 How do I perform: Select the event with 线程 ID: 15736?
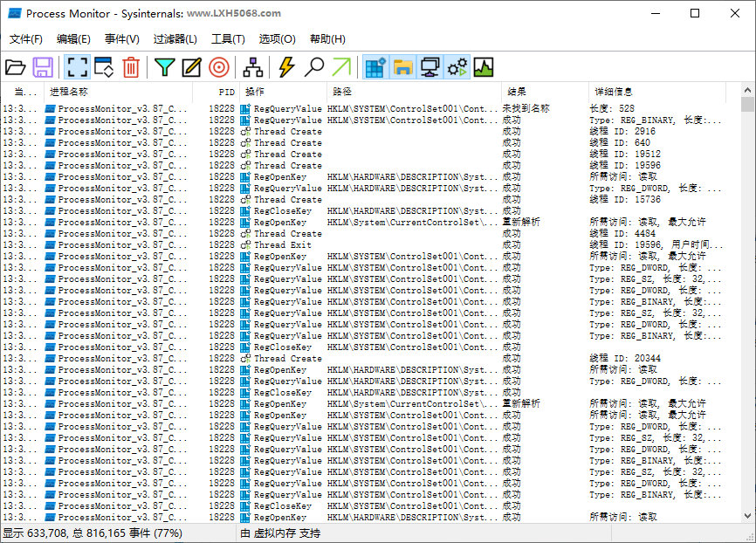pos(363,199)
